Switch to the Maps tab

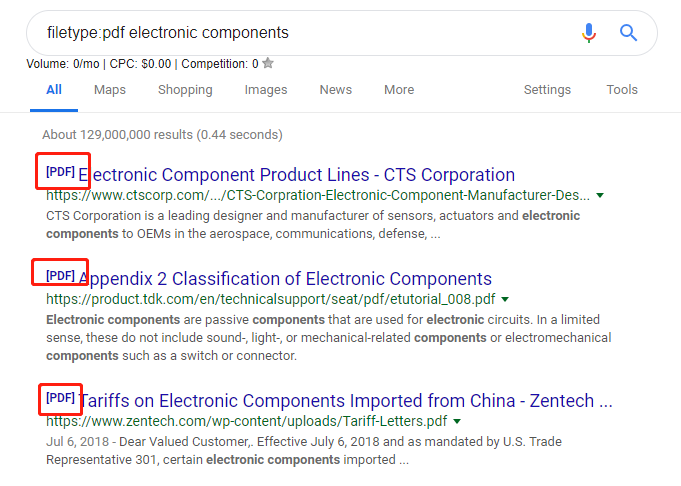pos(110,90)
